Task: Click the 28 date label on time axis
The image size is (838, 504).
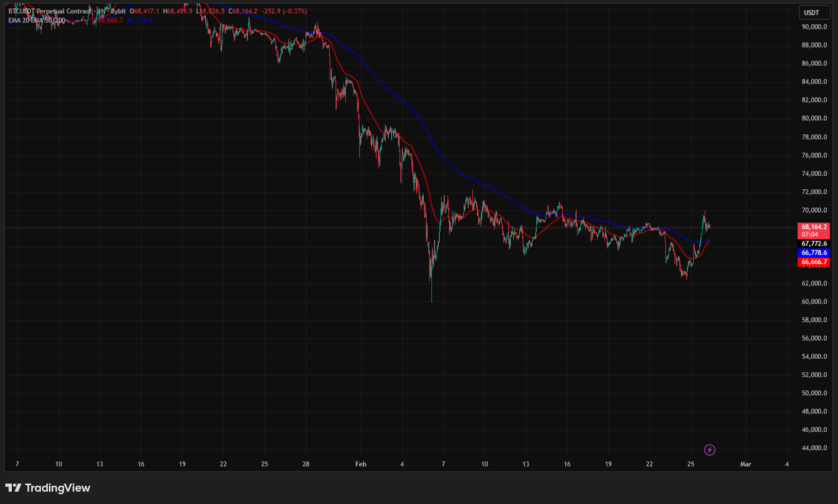Action: click(x=306, y=464)
